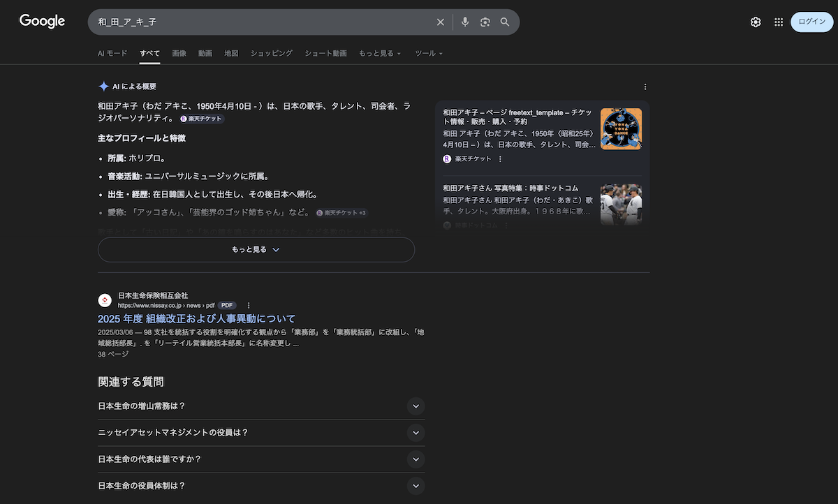Start voice search with microphone icon

pyautogui.click(x=465, y=22)
